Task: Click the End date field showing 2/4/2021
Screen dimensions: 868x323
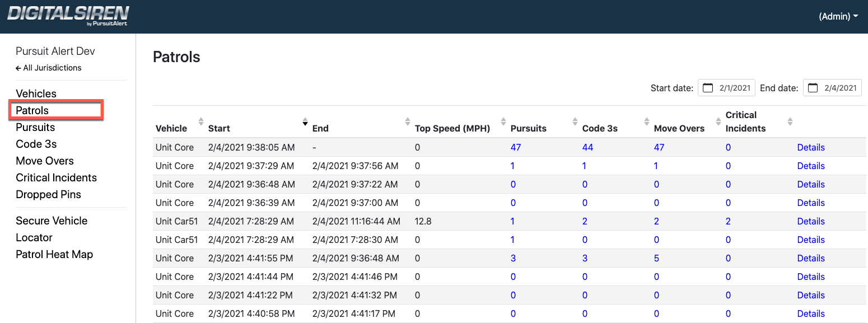Action: [840, 88]
